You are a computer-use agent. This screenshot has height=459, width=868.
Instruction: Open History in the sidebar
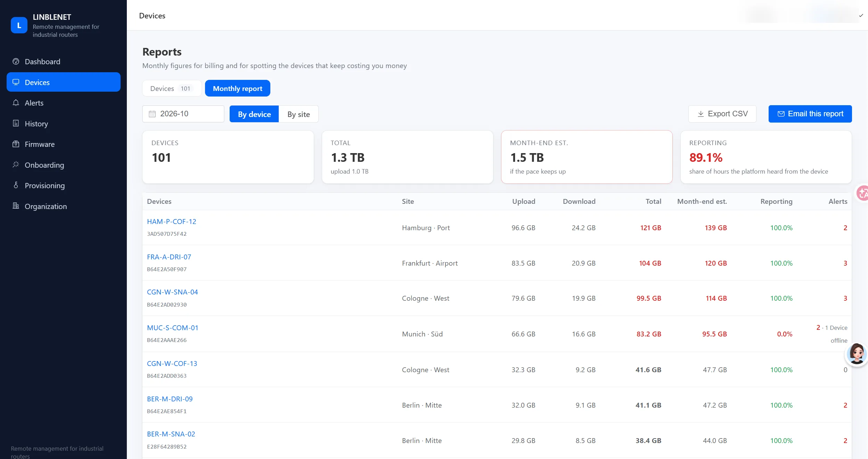click(63, 124)
